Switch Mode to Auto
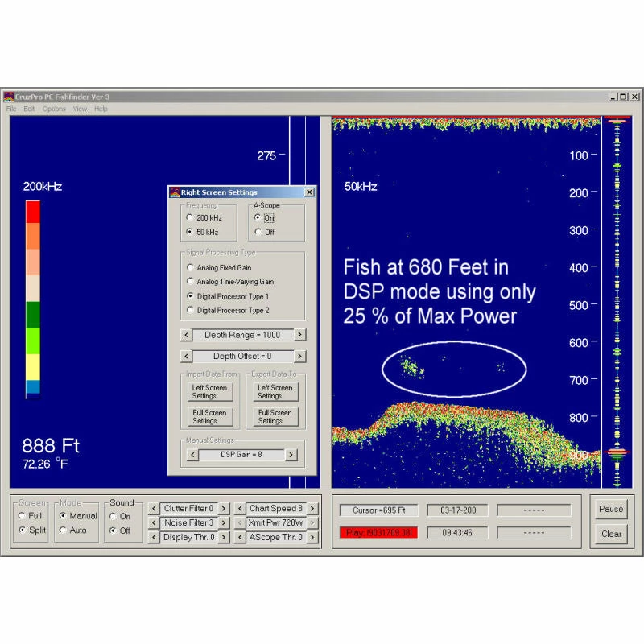This screenshot has width=644, height=644. (x=63, y=530)
